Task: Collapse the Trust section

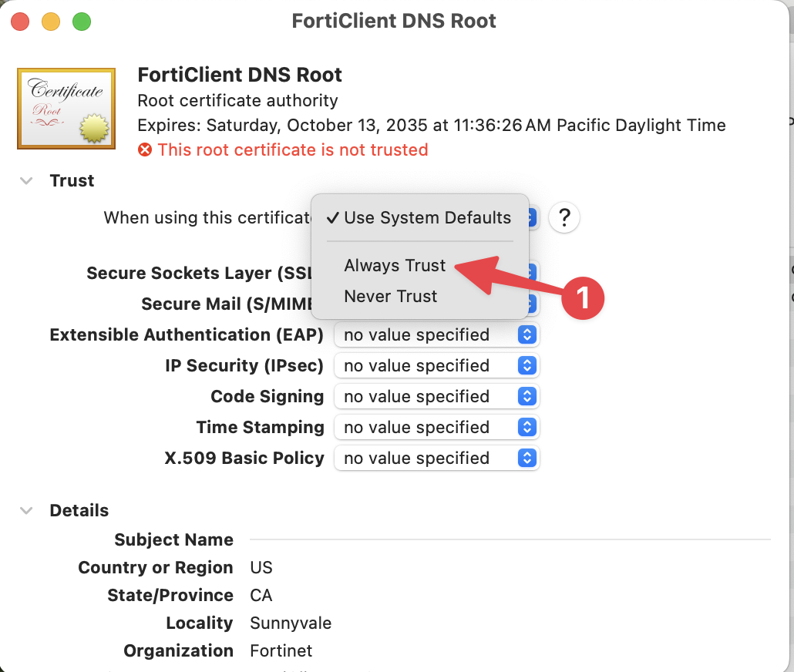Action: pos(27,181)
